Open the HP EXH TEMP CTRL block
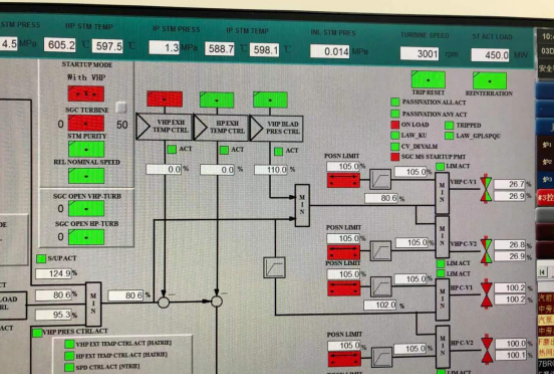Screen dimensions: 554x374 coord(222,127)
